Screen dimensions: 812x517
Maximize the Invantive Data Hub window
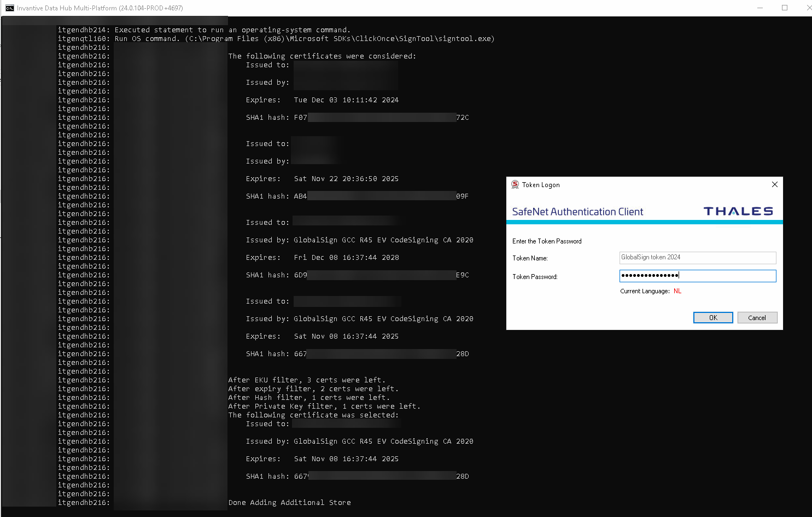pyautogui.click(x=785, y=8)
